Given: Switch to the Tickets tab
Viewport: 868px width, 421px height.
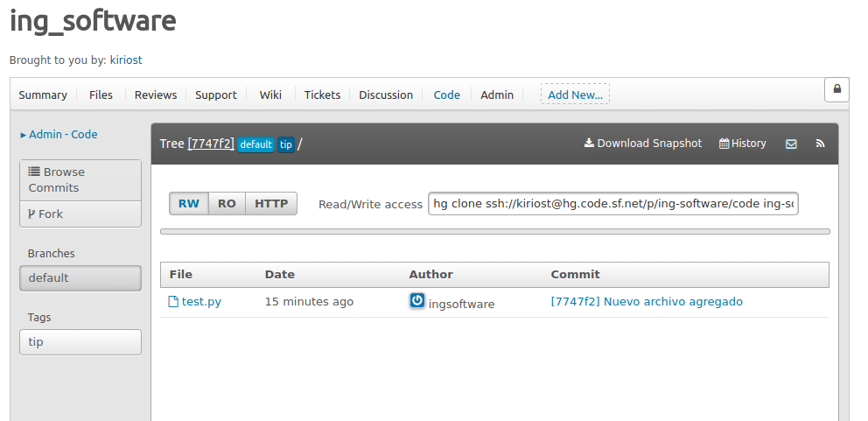Looking at the screenshot, I should [322, 95].
